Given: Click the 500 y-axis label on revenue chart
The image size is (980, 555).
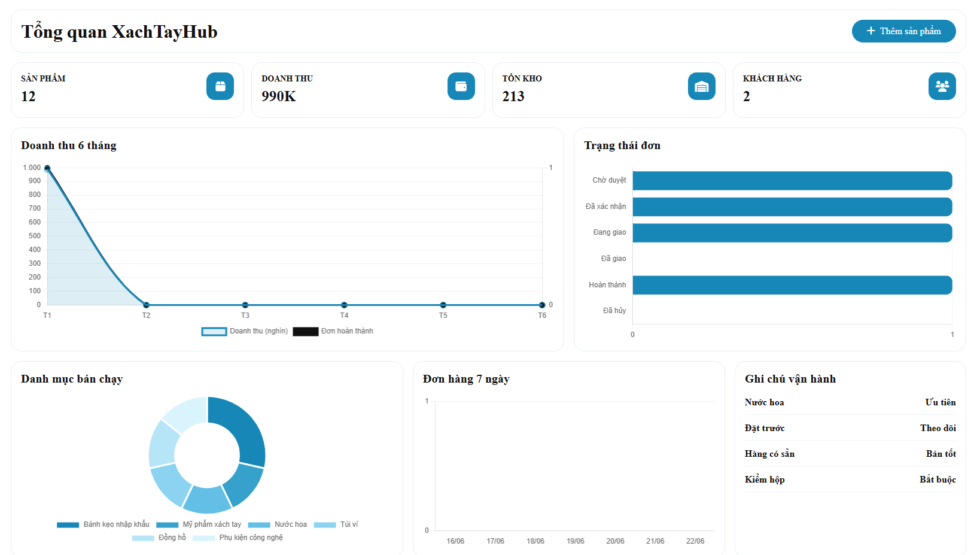Looking at the screenshot, I should (35, 236).
